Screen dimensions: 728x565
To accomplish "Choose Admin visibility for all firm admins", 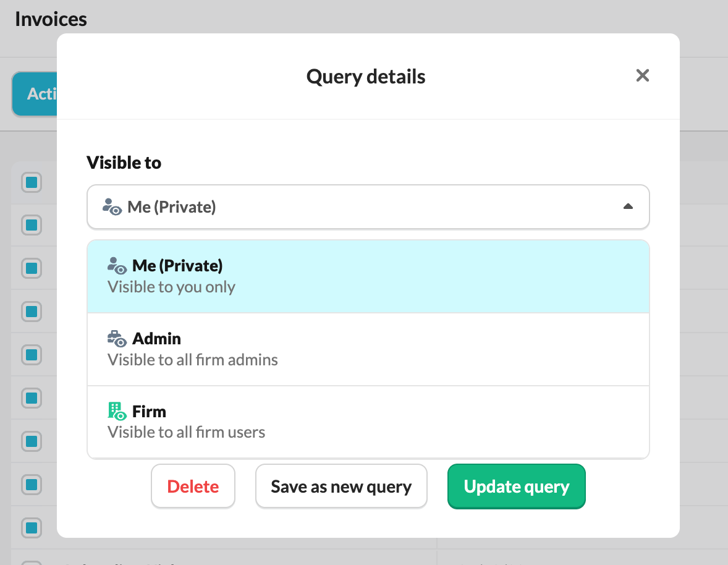I will [368, 349].
